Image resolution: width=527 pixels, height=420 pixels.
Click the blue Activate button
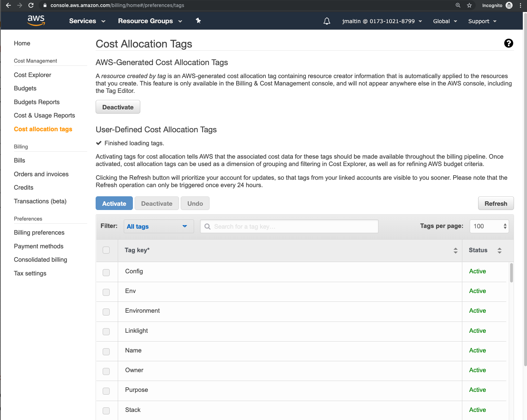click(114, 203)
